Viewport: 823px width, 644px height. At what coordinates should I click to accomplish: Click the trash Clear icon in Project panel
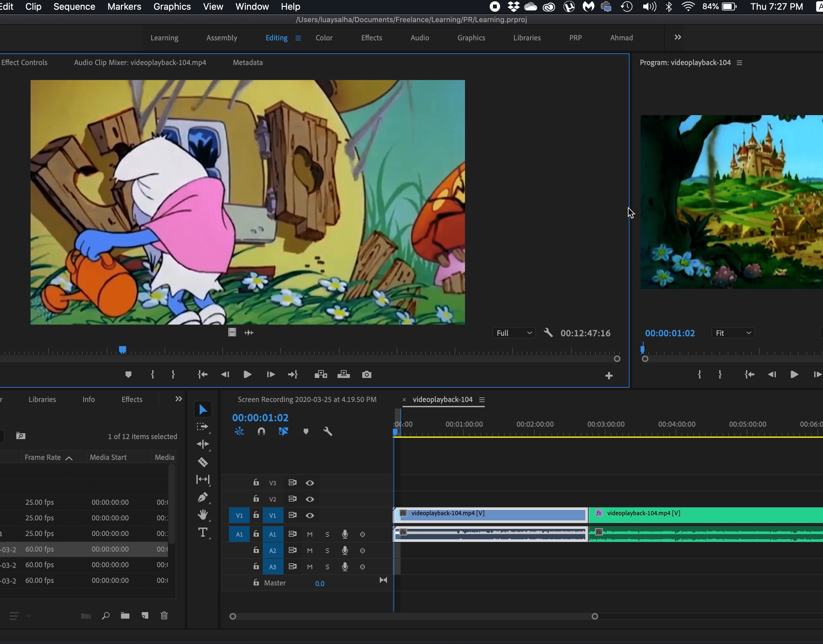[164, 616]
